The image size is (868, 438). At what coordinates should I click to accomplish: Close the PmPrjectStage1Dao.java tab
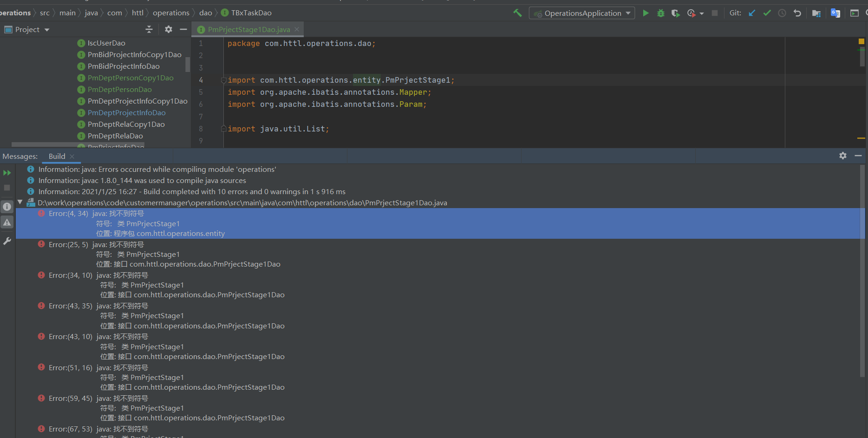pyautogui.click(x=297, y=29)
